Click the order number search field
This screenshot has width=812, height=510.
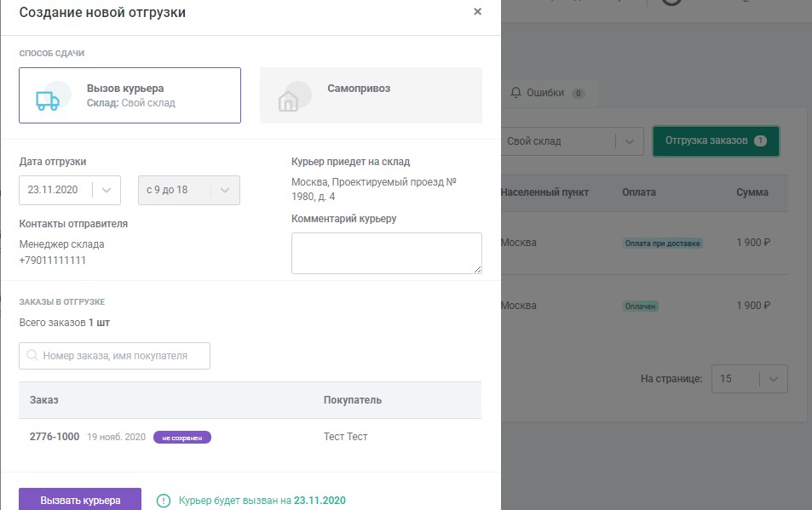(x=114, y=356)
